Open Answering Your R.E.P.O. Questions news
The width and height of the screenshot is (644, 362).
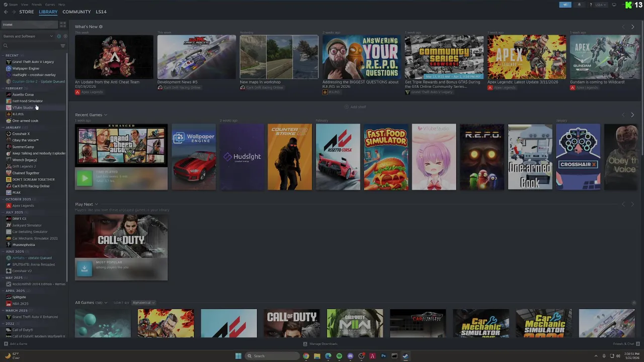point(362,57)
